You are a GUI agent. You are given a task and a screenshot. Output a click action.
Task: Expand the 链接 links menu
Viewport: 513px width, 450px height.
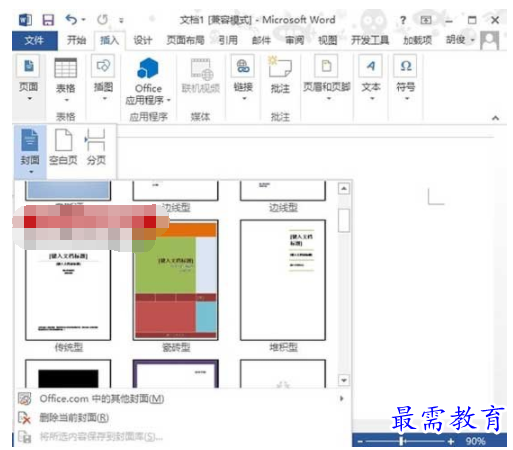pos(243,78)
